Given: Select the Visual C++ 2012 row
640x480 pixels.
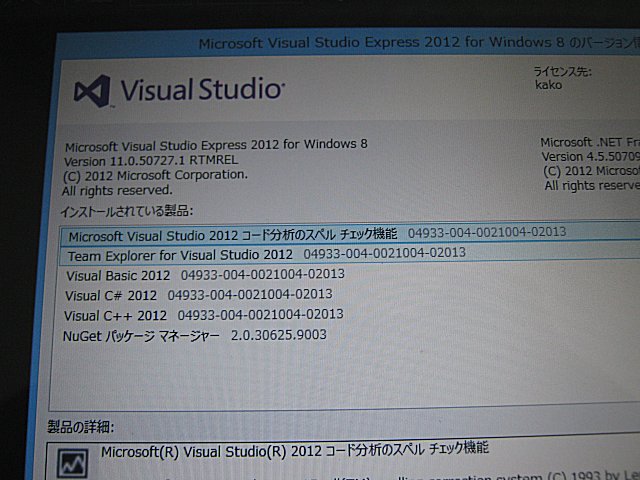Looking at the screenshot, I should coord(203,315).
